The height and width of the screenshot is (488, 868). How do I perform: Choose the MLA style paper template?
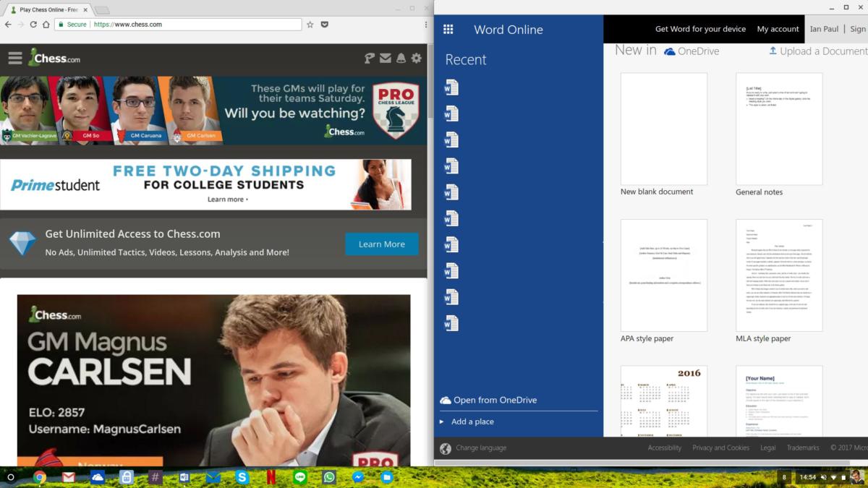click(x=779, y=275)
